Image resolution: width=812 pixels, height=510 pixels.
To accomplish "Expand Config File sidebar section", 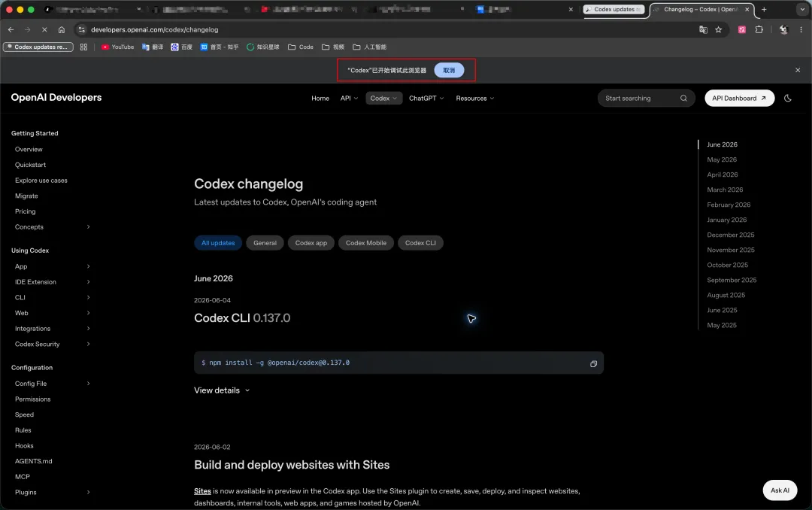I will [x=88, y=384].
